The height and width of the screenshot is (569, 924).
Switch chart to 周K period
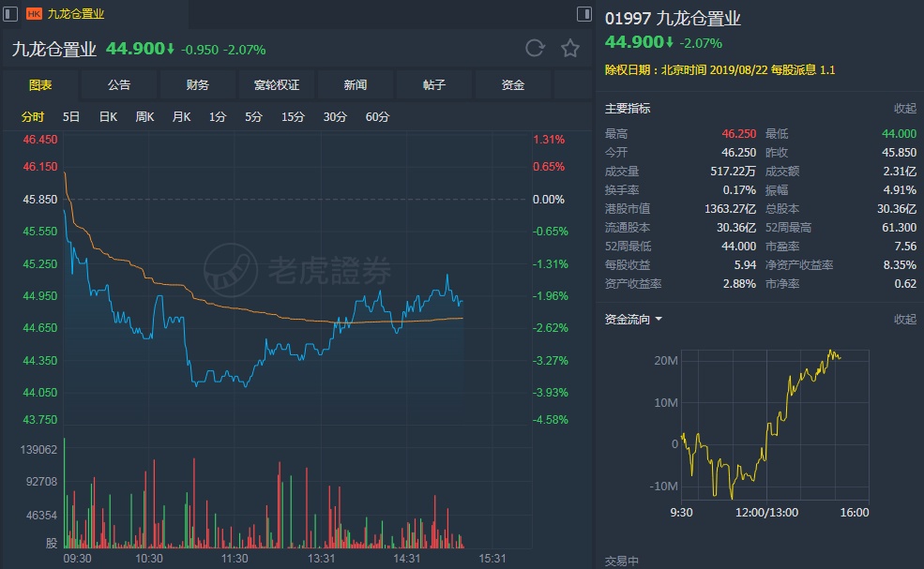pyautogui.click(x=144, y=117)
